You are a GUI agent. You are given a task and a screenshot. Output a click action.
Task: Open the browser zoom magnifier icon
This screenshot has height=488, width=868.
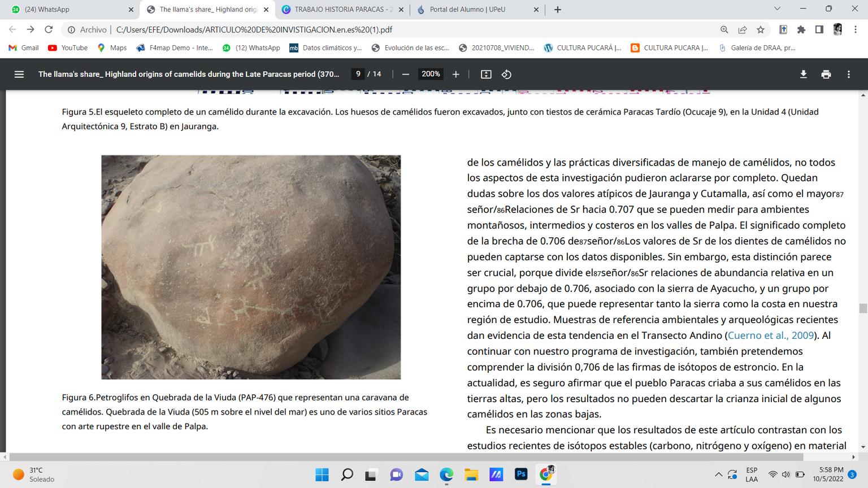(x=724, y=29)
